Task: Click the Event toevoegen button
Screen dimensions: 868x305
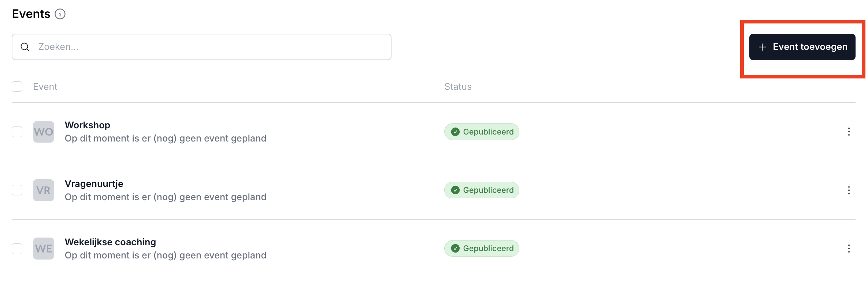Action: click(x=802, y=47)
